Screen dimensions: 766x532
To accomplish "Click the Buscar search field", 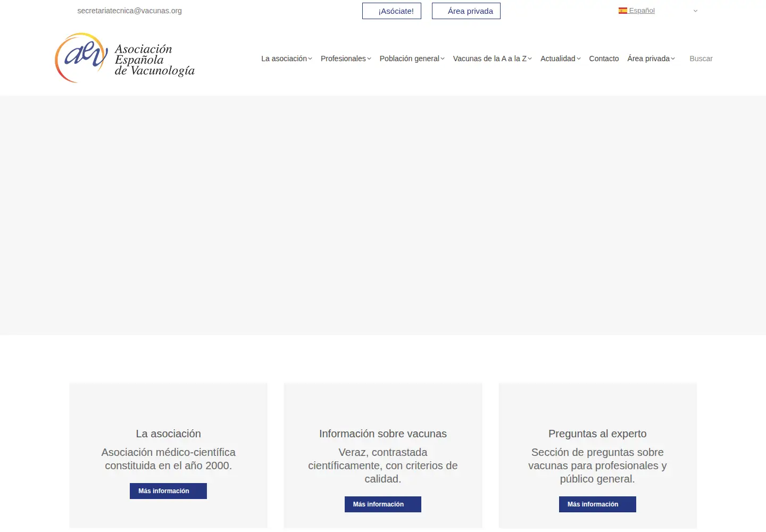I will 701,59.
